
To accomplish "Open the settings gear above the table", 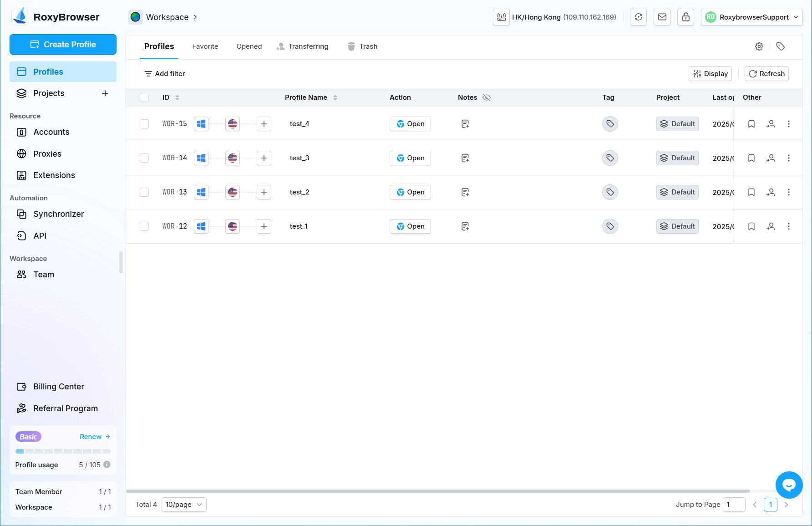I will pos(759,46).
